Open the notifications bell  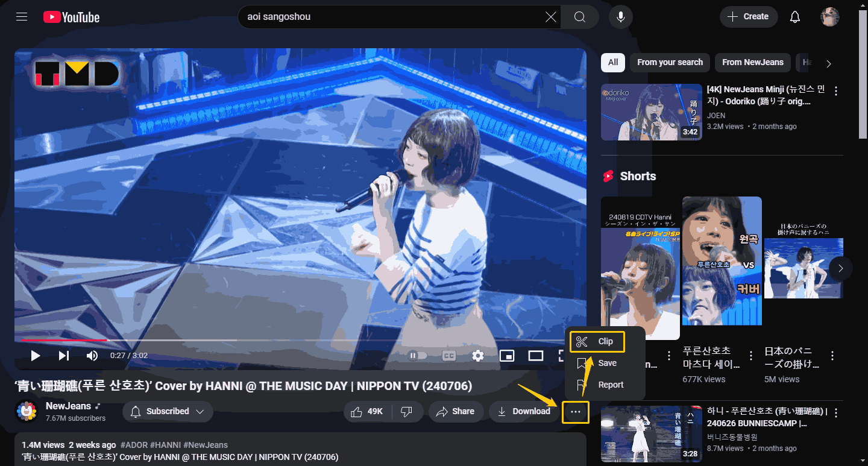pos(795,17)
